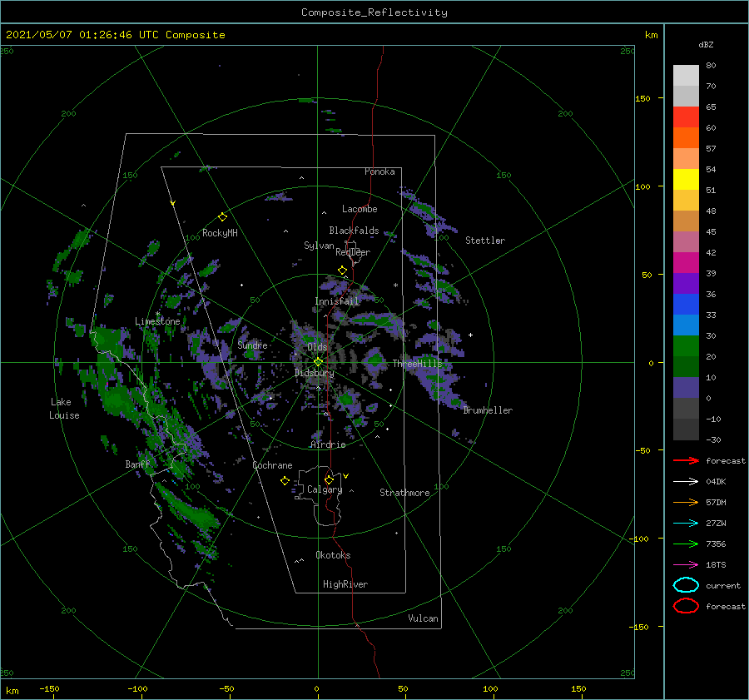Click the Olds label
The height and width of the screenshot is (700, 749).
pyautogui.click(x=317, y=347)
